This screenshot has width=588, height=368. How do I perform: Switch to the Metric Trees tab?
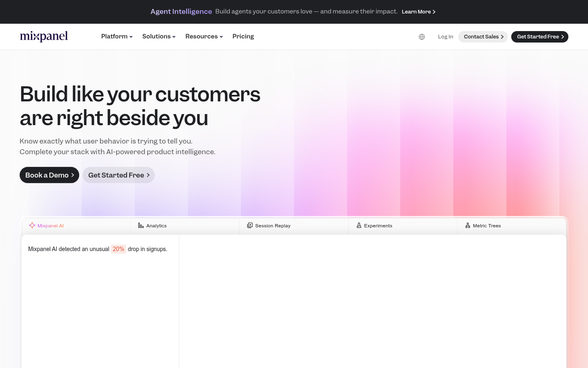tap(512, 226)
